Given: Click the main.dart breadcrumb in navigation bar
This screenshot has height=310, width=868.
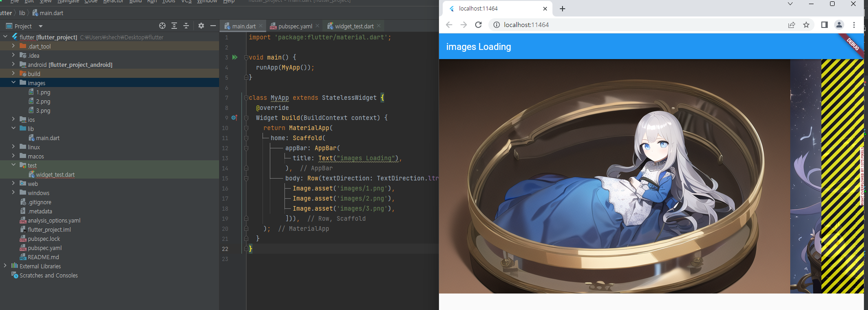Looking at the screenshot, I should pyautogui.click(x=48, y=13).
